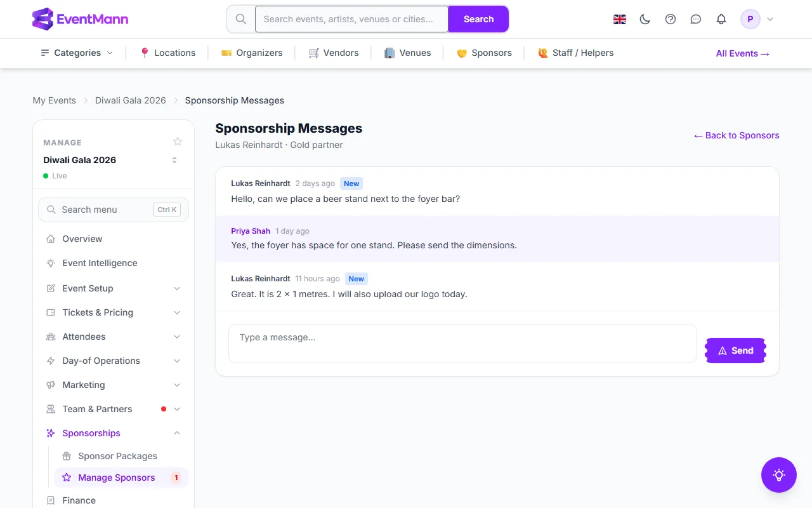The width and height of the screenshot is (812, 508).
Task: Expand the Event Setup section
Action: 114,288
